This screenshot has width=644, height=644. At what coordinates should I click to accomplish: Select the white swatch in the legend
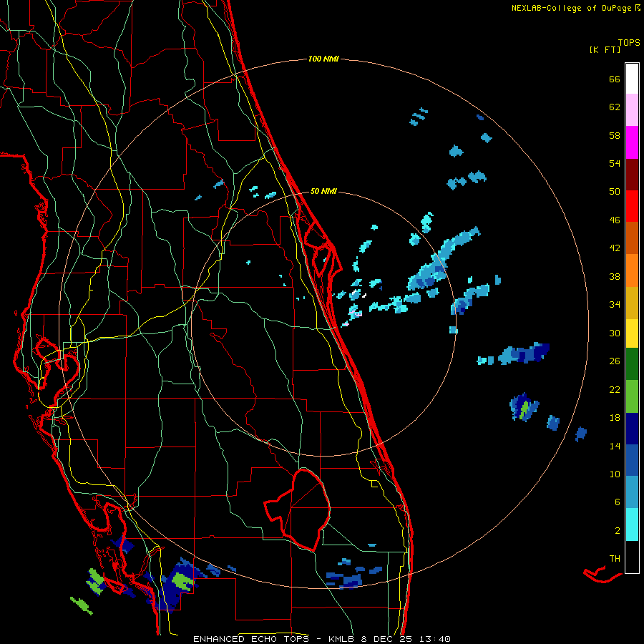(x=632, y=79)
